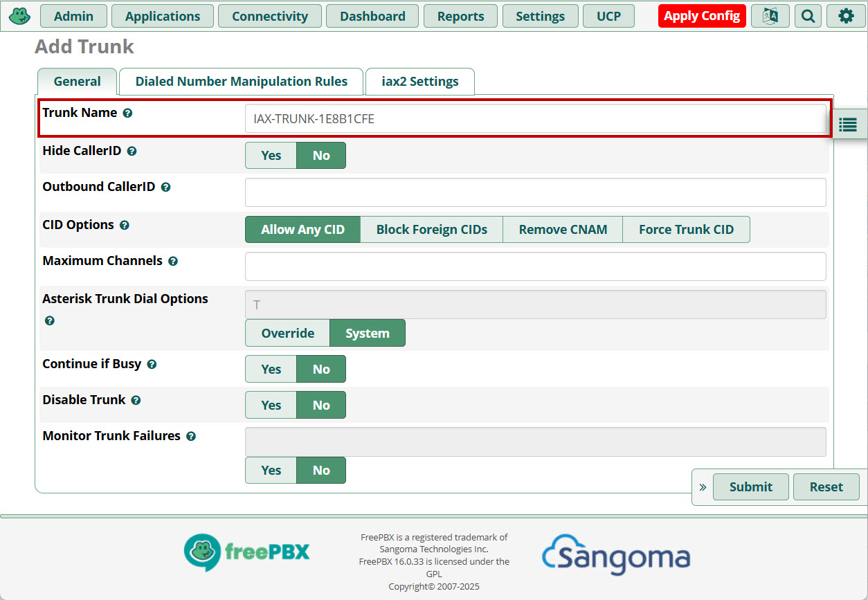Expand the Applications menu
Viewport: 868px width, 600px height.
(163, 16)
